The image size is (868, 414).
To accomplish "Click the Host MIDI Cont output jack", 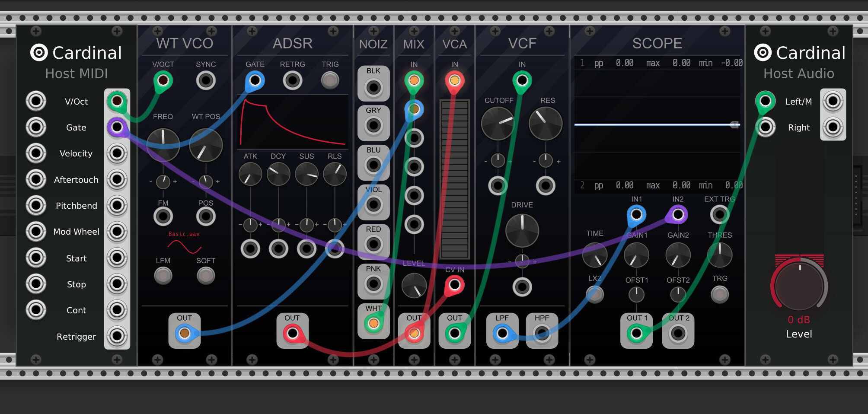I will (x=117, y=310).
